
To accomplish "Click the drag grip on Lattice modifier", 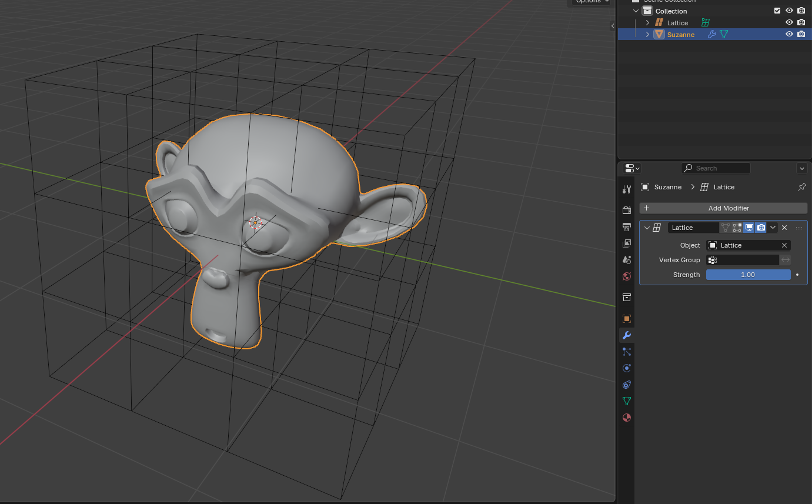I will 799,228.
